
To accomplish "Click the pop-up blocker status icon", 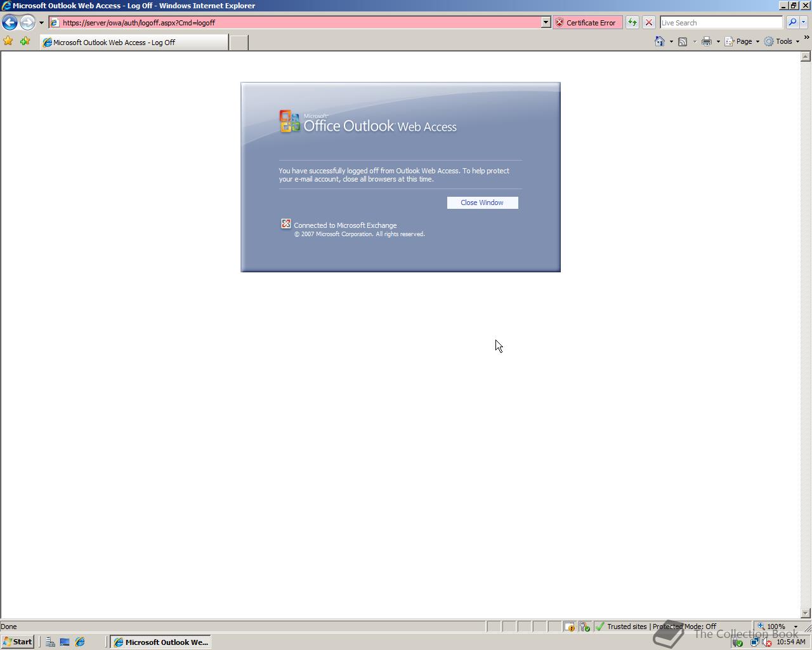I will pyautogui.click(x=569, y=627).
